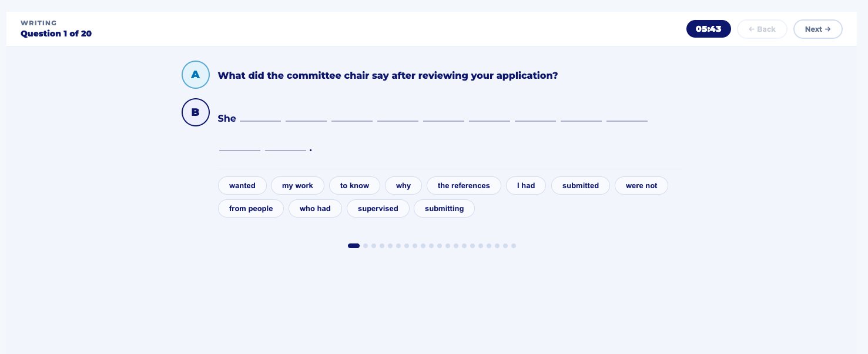Screen dimensions: 868x354
Task: Pick the 'who had' word chip
Action: (x=315, y=209)
